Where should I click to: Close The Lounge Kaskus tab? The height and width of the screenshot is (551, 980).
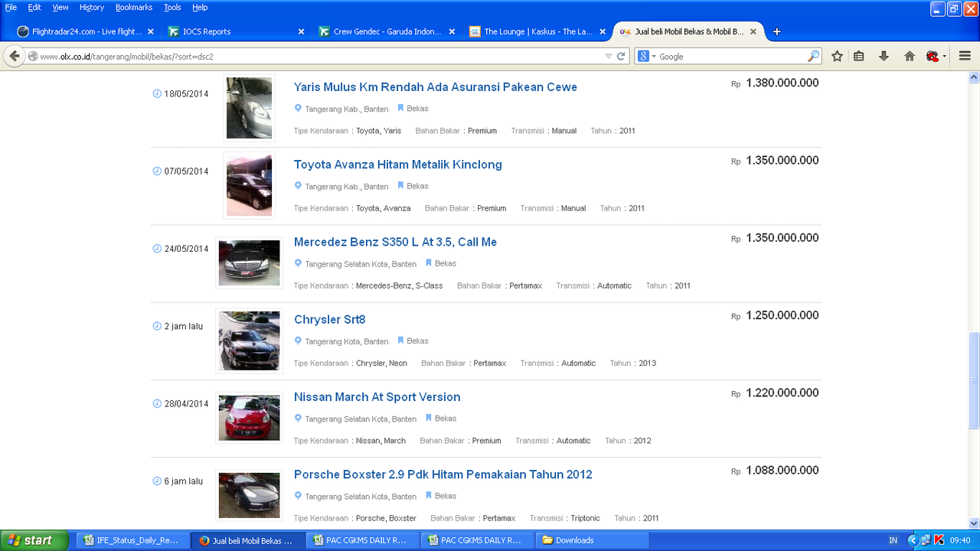(603, 31)
